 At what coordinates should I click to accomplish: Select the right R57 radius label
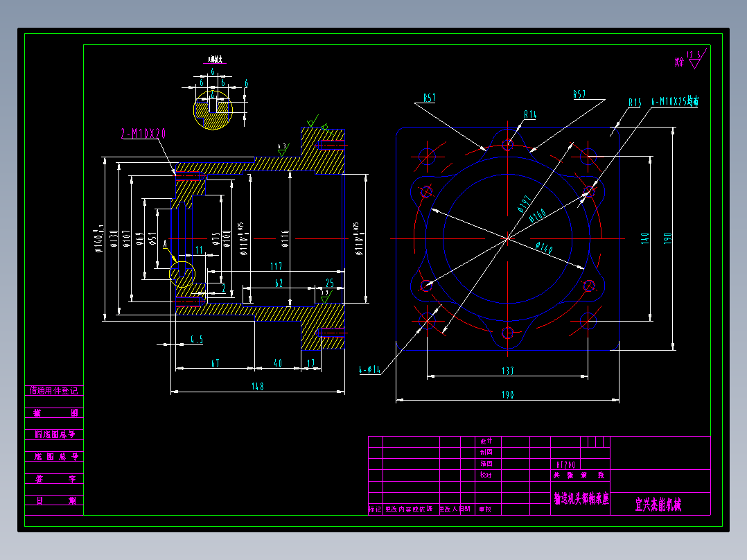579,94
